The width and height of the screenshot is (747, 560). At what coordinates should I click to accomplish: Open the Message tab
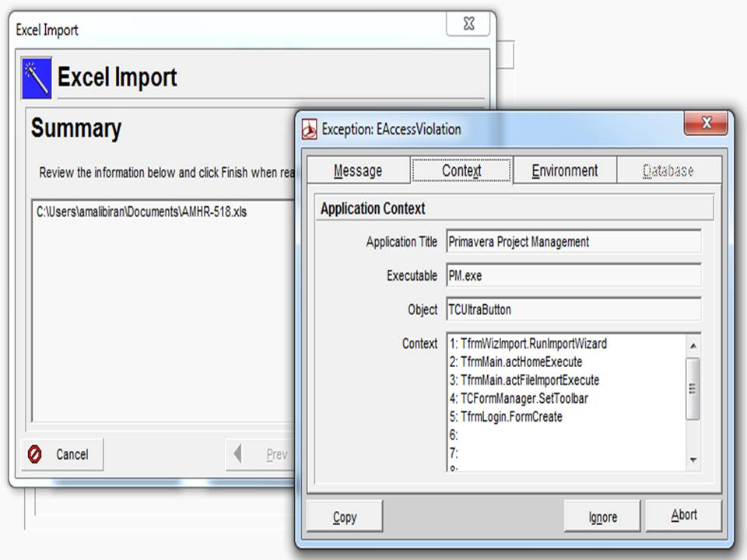click(x=358, y=170)
